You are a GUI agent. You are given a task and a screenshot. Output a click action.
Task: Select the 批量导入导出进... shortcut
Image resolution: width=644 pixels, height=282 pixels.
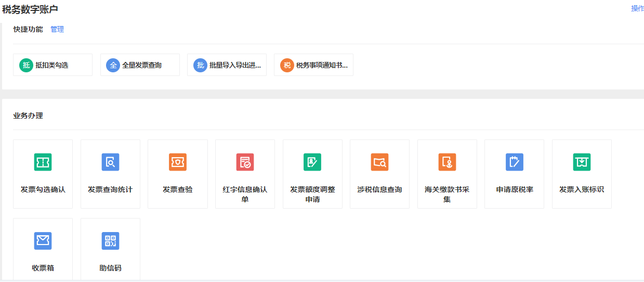point(227,65)
